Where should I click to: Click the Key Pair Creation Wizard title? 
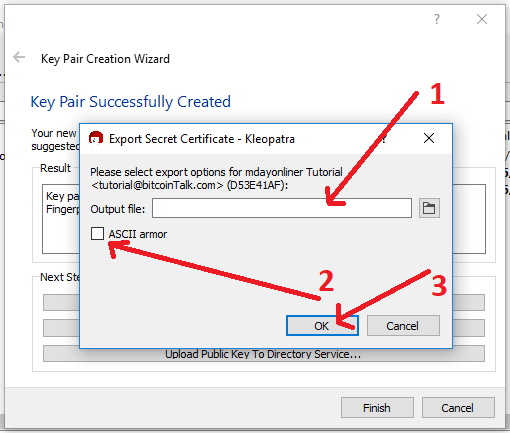pyautogui.click(x=105, y=59)
